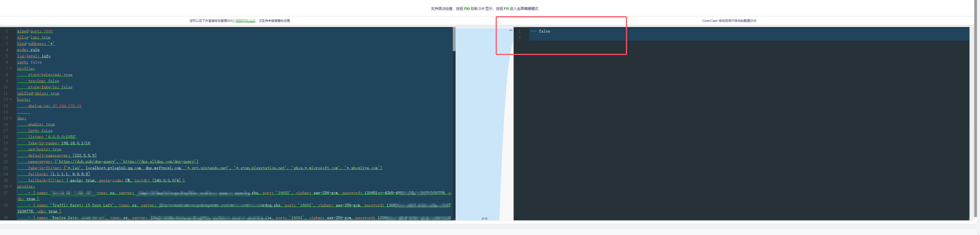The width and height of the screenshot is (980, 235).
Task: Click empty line 2 in right editor
Action: 749,37
